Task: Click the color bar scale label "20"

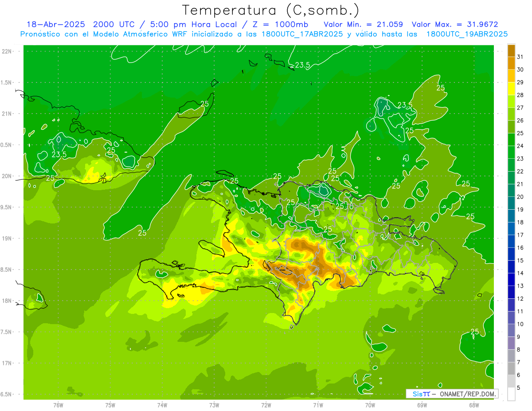Action: click(520, 197)
